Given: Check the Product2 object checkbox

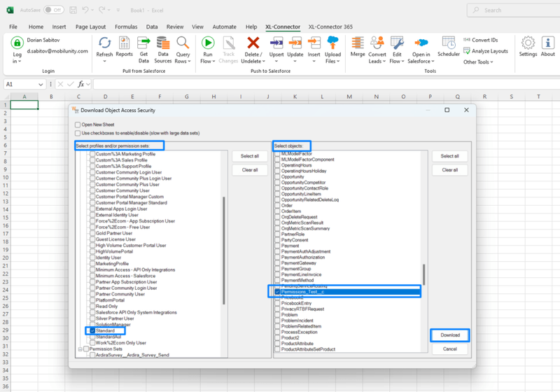Looking at the screenshot, I should point(277,337).
